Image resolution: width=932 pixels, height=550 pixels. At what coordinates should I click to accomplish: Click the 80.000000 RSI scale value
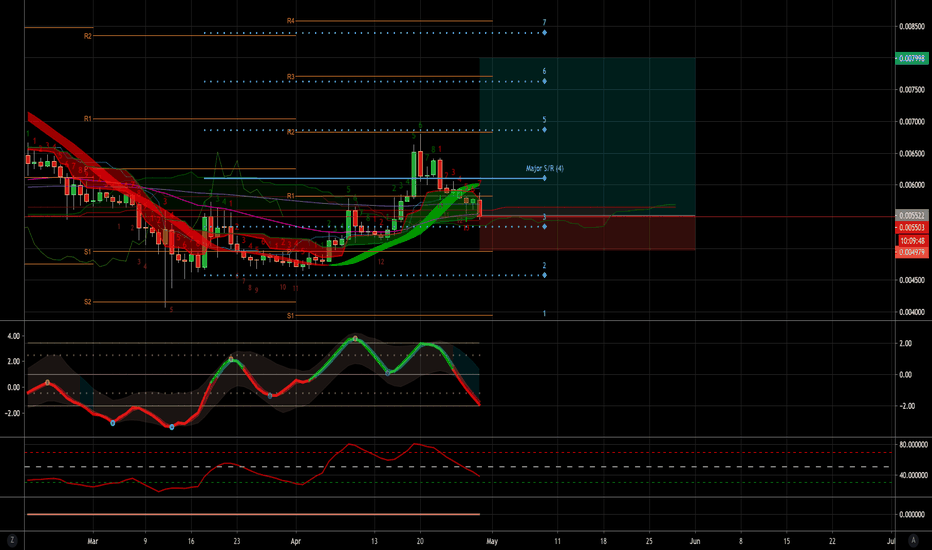tap(912, 445)
